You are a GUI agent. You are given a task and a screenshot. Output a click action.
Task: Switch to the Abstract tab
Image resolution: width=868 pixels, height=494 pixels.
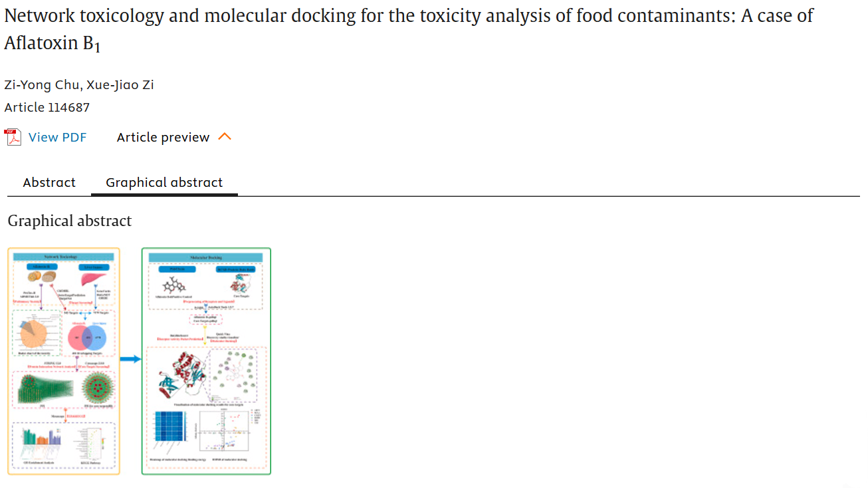[49, 182]
